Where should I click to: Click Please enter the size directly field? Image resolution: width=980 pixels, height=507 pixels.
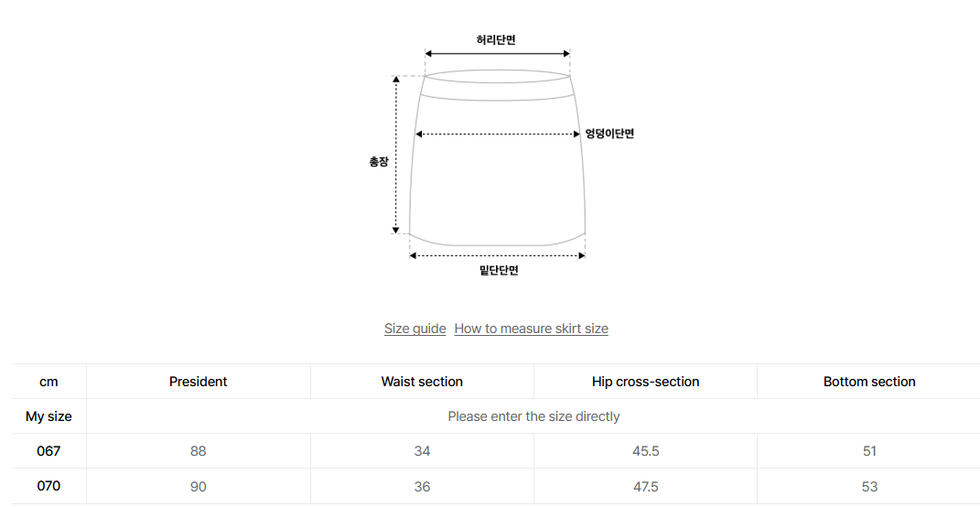(x=533, y=416)
